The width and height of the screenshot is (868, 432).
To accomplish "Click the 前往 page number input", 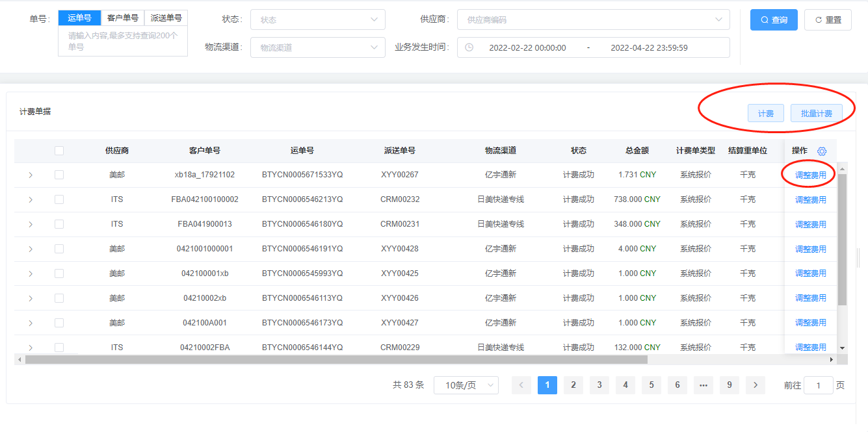I will (x=819, y=385).
